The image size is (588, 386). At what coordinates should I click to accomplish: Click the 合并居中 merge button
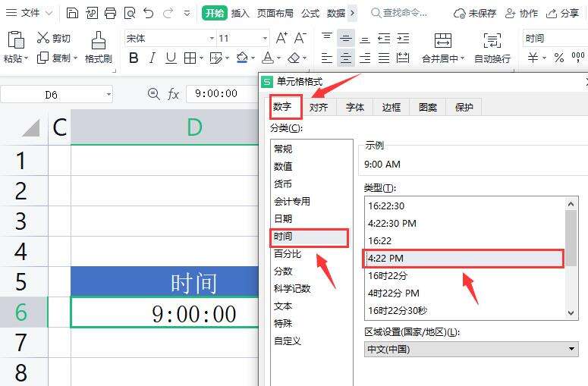coord(443,48)
